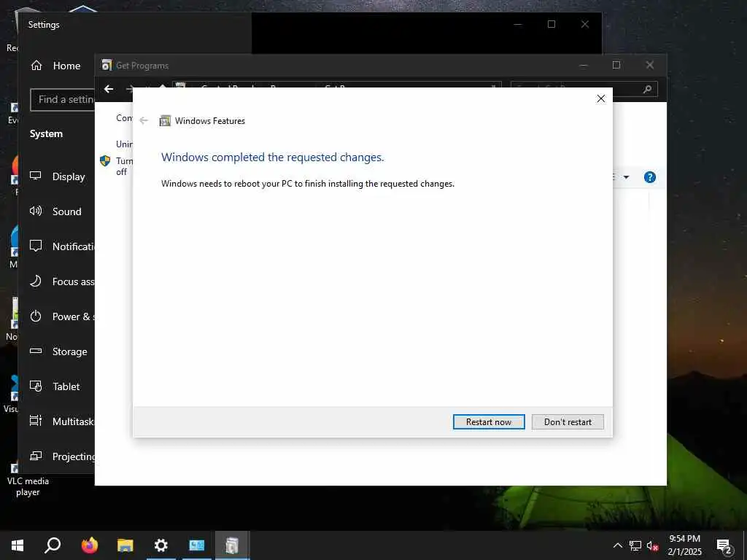Switch to Settings gear on taskbar
Viewport: 747px width, 560px height.
pyautogui.click(x=161, y=545)
